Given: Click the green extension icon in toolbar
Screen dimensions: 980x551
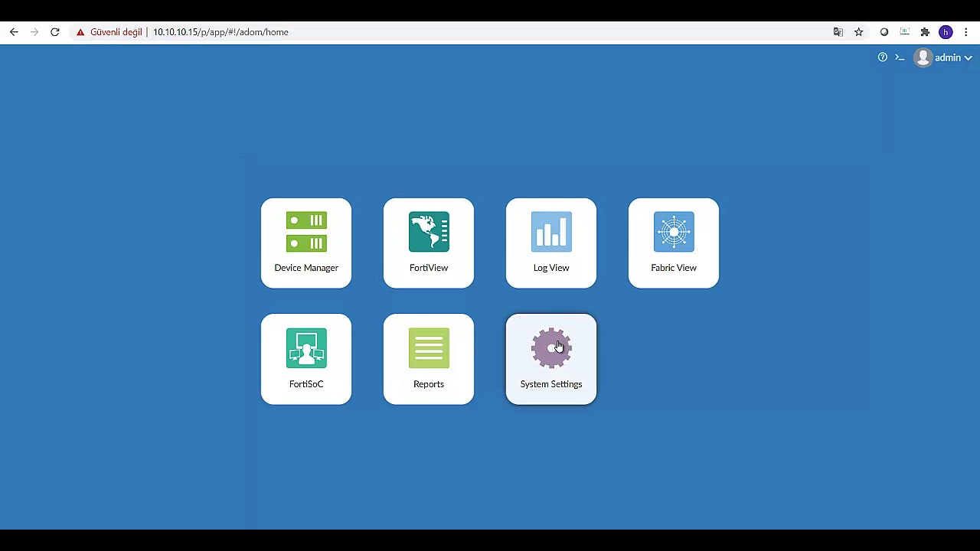Looking at the screenshot, I should [905, 32].
